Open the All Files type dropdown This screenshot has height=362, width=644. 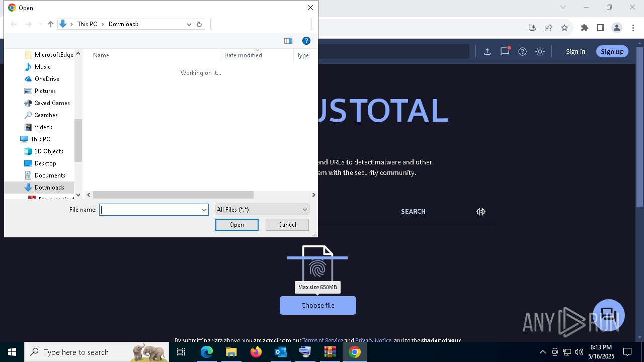point(262,210)
